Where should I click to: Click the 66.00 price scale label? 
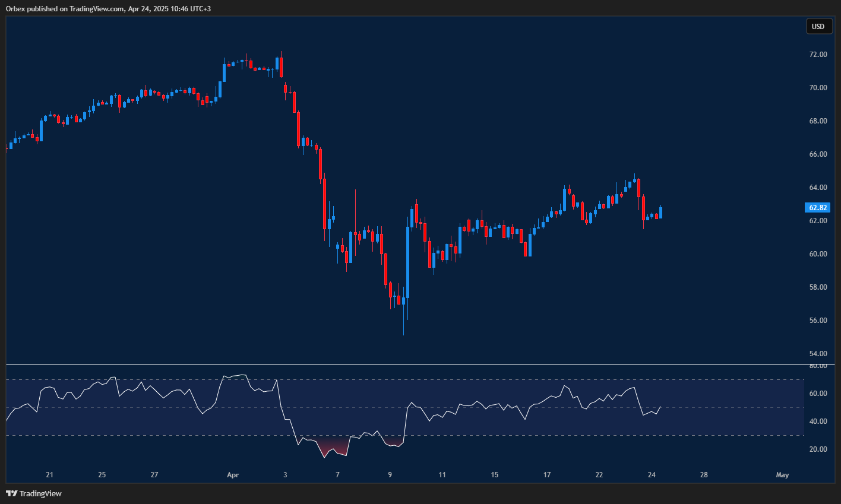(x=818, y=154)
